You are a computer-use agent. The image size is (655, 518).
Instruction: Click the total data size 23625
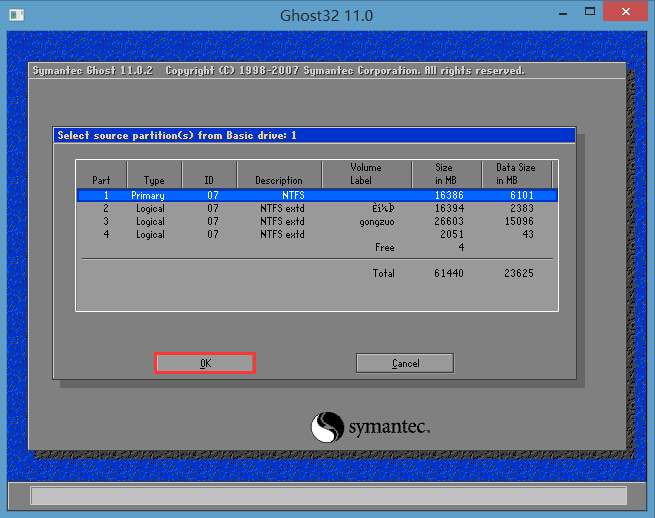pyautogui.click(x=518, y=273)
